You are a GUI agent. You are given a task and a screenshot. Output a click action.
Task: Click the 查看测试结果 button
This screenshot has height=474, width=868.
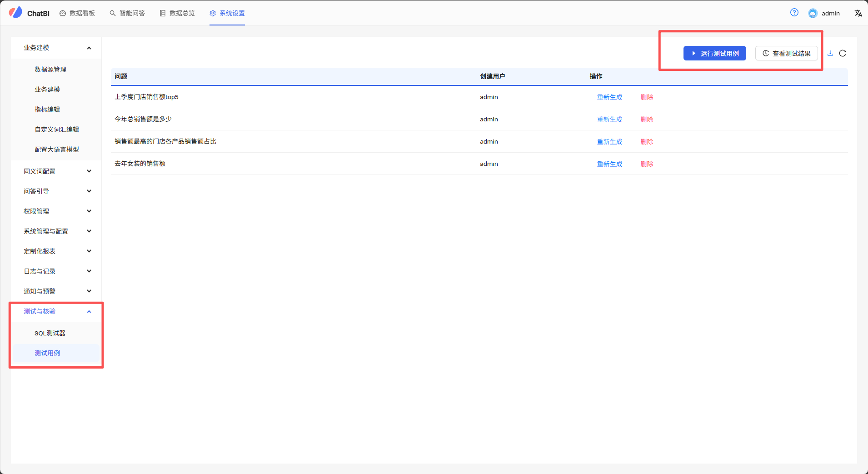click(x=786, y=53)
